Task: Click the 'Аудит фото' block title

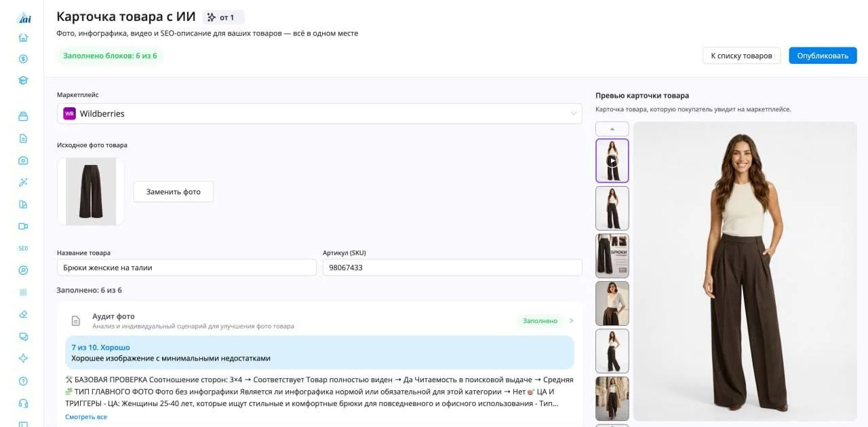Action: click(113, 316)
